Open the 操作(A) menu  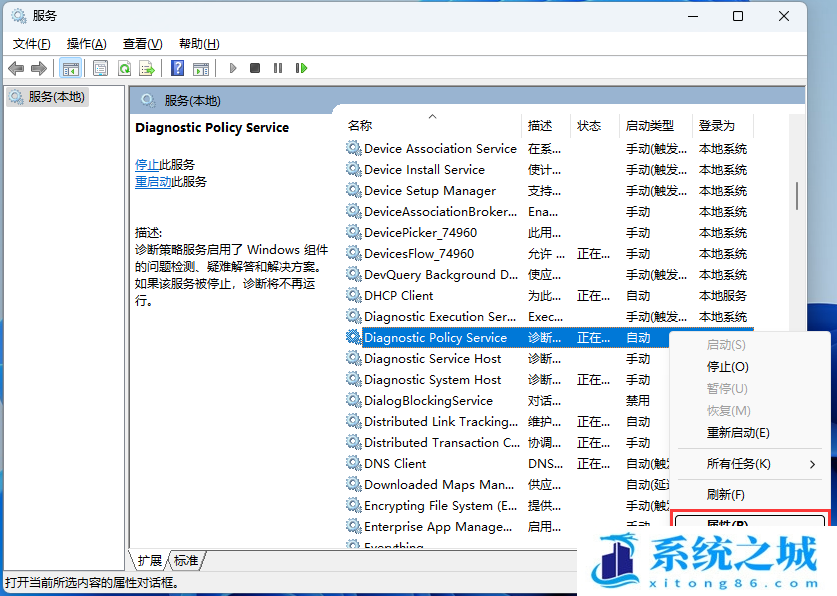click(86, 44)
